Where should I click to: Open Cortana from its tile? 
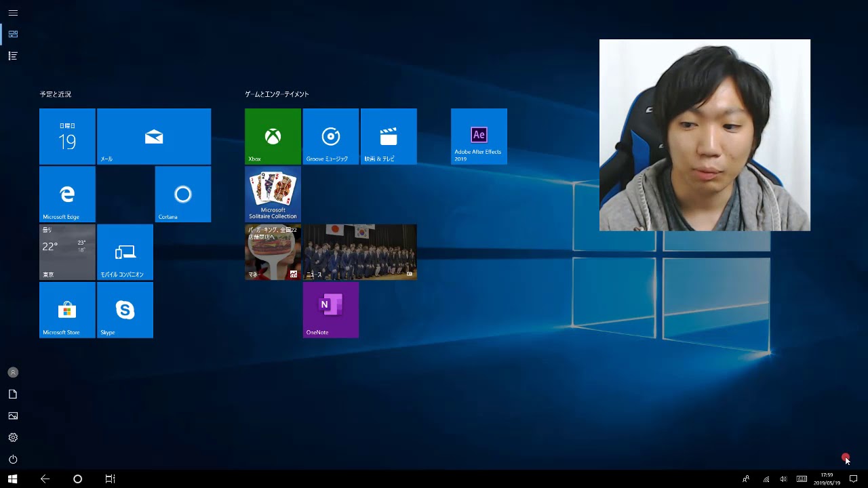[x=182, y=194]
